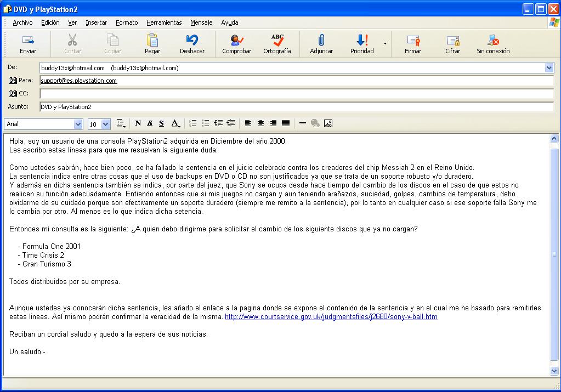The image size is (561, 392).
Task: Open the Edición menu
Action: click(50, 22)
